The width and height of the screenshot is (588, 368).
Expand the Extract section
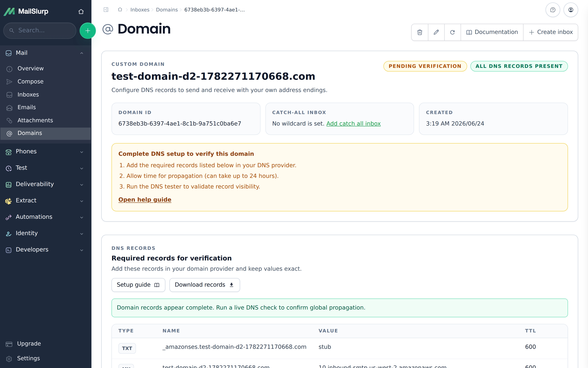46,201
